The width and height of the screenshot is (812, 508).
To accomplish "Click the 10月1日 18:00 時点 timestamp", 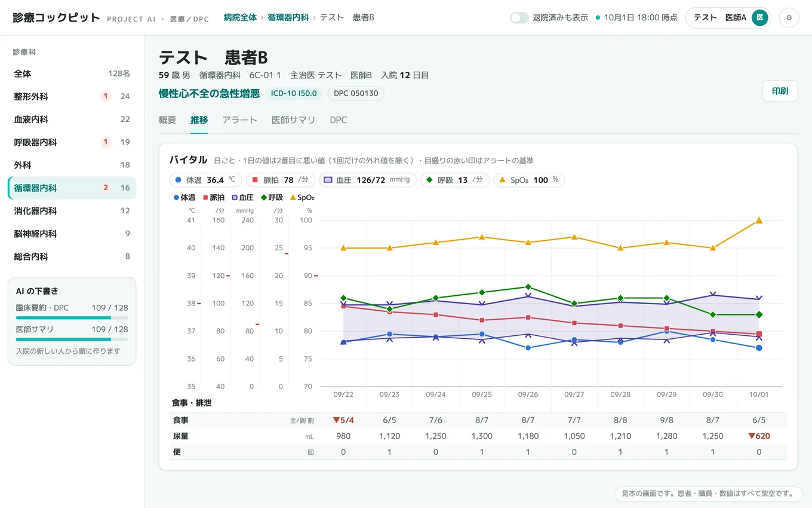I will (x=641, y=17).
